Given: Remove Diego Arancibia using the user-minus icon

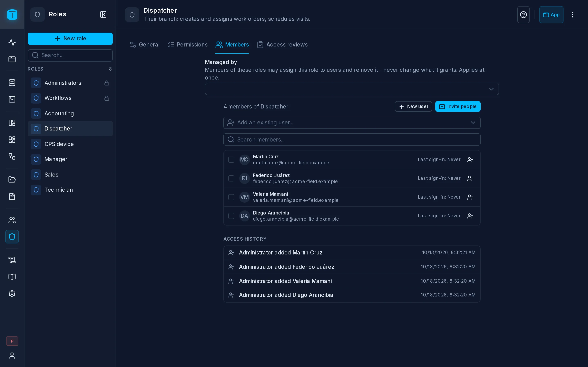Looking at the screenshot, I should point(470,216).
